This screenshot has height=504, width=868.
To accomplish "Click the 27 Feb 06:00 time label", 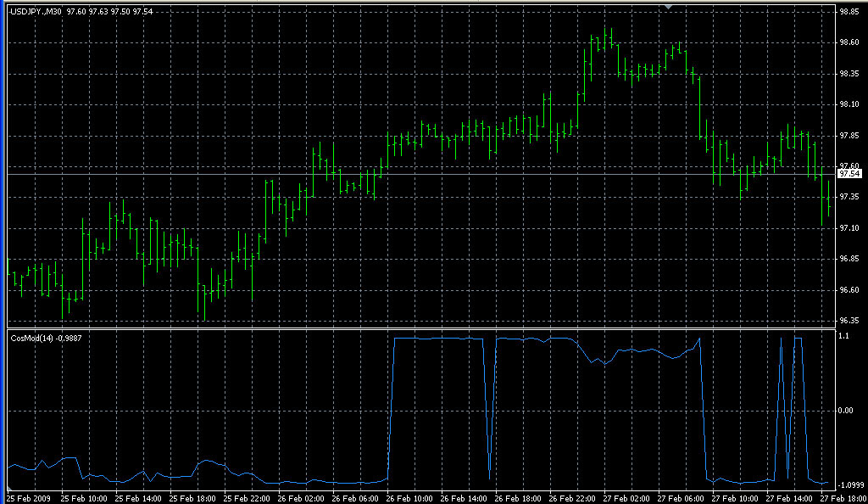I will click(x=681, y=498).
